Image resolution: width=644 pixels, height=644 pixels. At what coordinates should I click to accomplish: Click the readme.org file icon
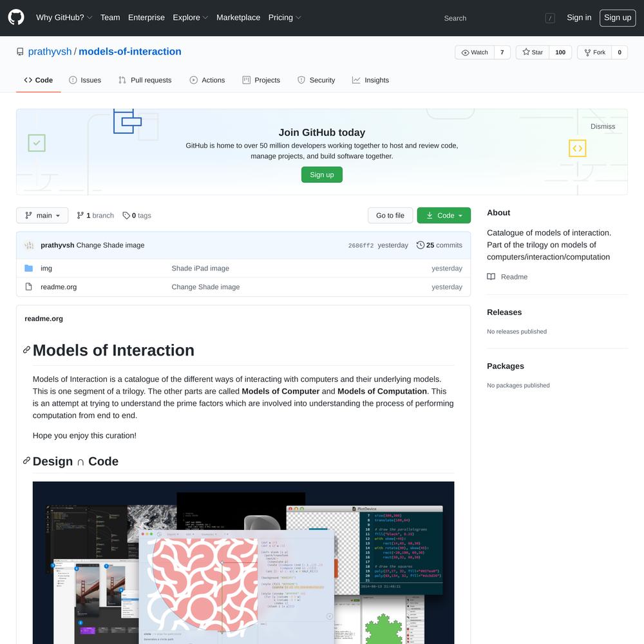29,287
